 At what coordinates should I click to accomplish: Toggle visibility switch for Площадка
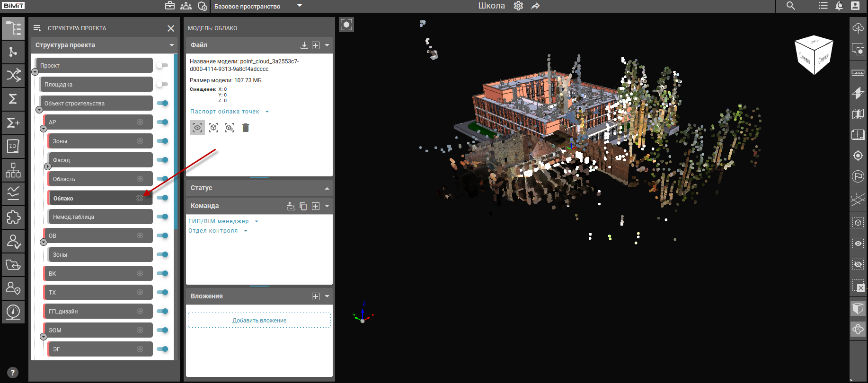click(162, 84)
